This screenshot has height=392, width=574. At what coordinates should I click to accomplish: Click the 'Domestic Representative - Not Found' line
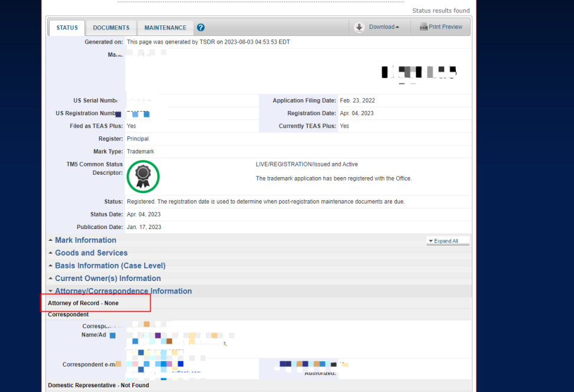pos(98,385)
